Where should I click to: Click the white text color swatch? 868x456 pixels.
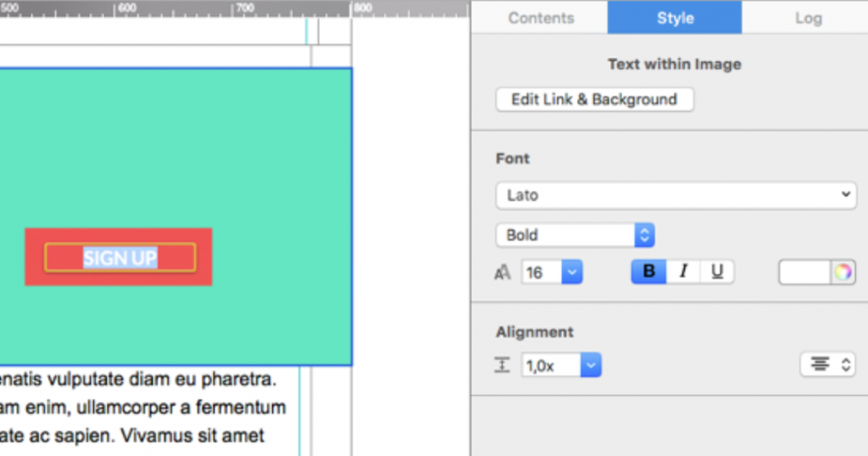point(805,272)
